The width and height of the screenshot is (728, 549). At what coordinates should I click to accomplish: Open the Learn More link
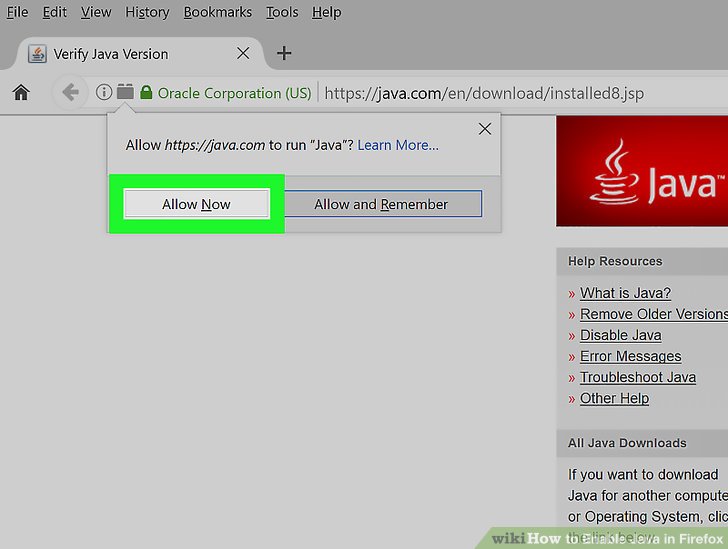coord(398,145)
